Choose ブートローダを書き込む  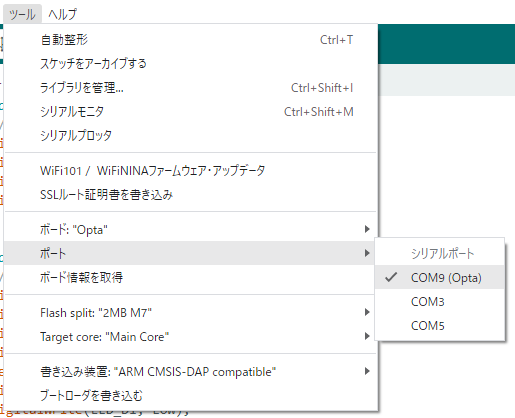[191, 396]
